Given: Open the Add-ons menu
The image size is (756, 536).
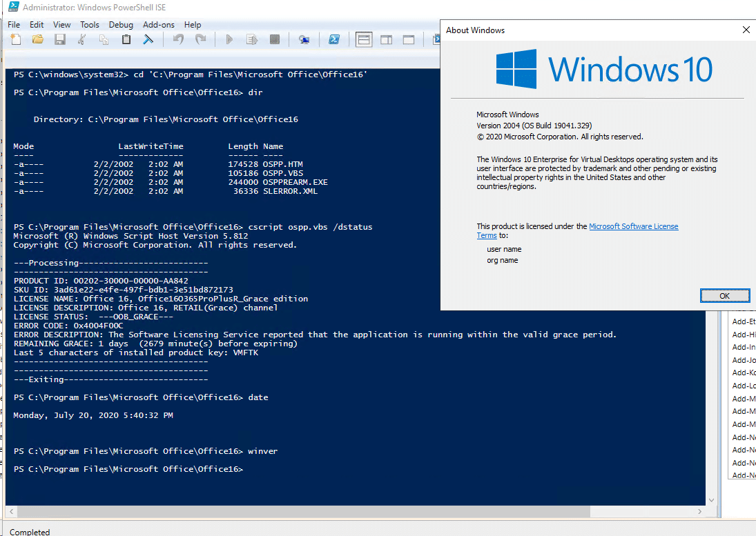Looking at the screenshot, I should [159, 25].
